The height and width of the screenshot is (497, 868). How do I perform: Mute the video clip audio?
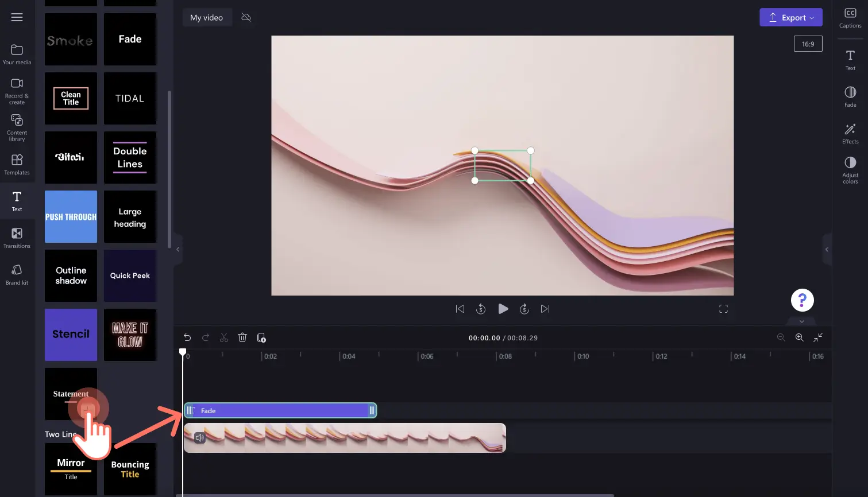click(200, 438)
